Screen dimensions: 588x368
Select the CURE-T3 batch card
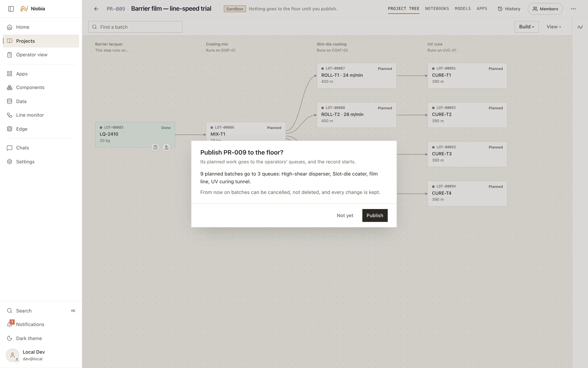[x=467, y=154]
